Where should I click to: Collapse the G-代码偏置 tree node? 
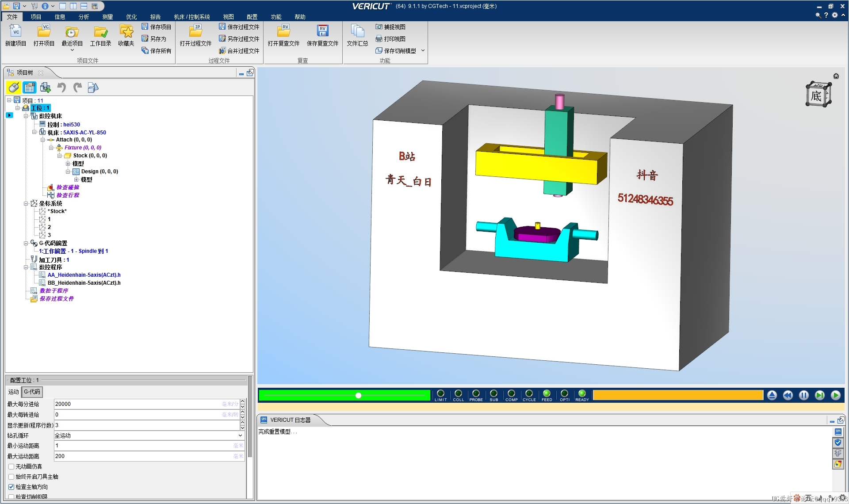[x=26, y=243]
